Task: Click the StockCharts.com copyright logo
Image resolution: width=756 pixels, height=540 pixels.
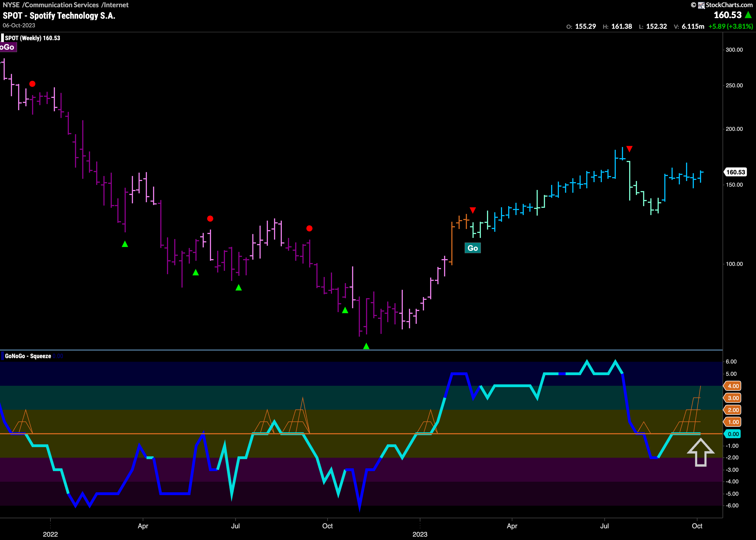Action: [721, 5]
